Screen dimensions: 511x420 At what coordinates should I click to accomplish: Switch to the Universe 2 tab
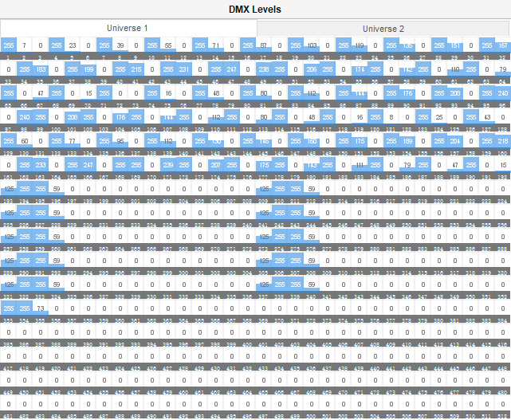[x=383, y=29]
